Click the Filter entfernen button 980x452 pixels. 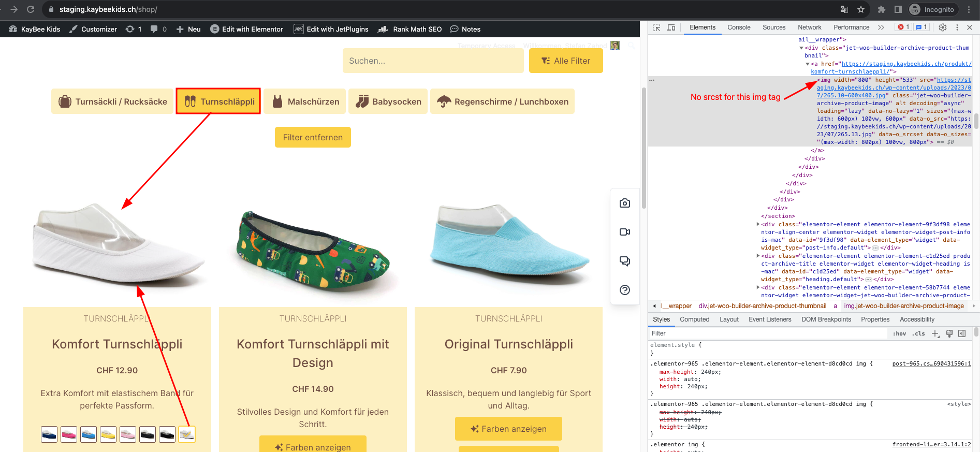pyautogui.click(x=313, y=137)
